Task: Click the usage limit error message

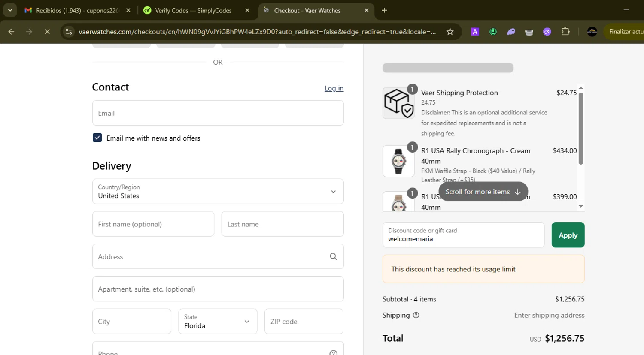Action: click(483, 269)
